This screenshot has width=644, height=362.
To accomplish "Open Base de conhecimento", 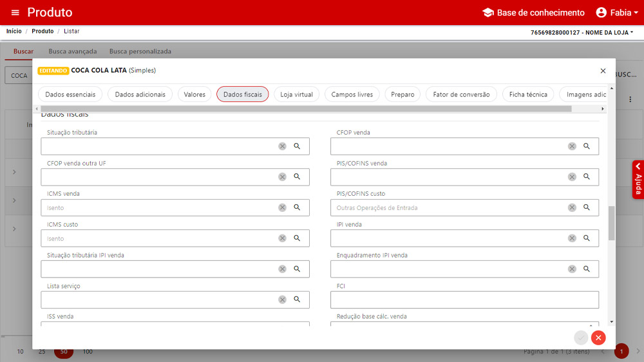I will 533,13.
